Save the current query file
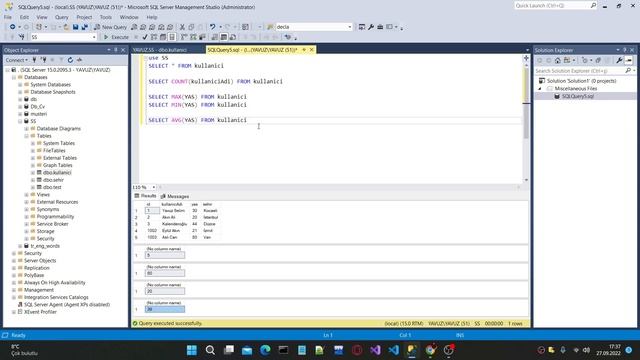The width and height of the screenshot is (640, 360). click(x=76, y=27)
